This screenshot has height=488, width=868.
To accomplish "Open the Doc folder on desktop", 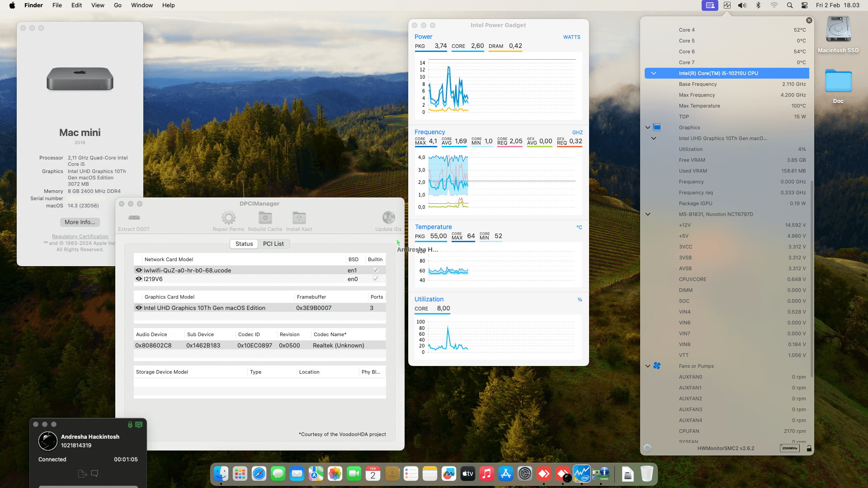I will (838, 82).
